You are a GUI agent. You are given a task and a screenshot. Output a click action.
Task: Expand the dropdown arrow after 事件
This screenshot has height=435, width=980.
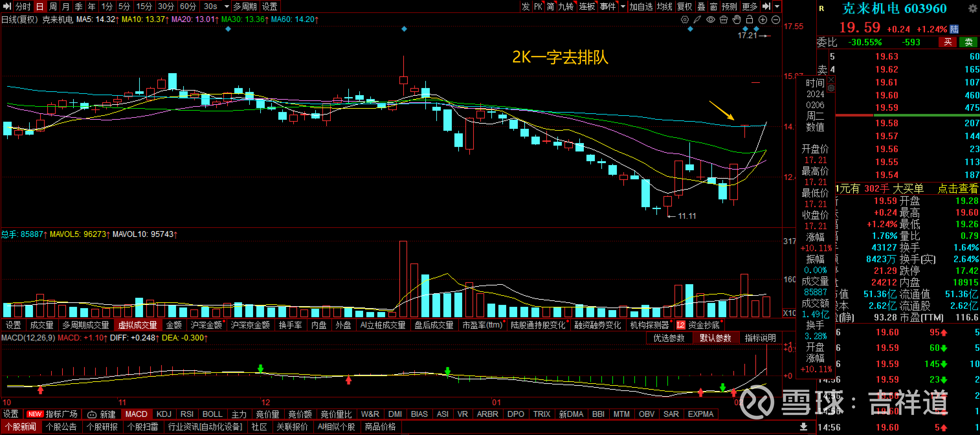pos(623,6)
